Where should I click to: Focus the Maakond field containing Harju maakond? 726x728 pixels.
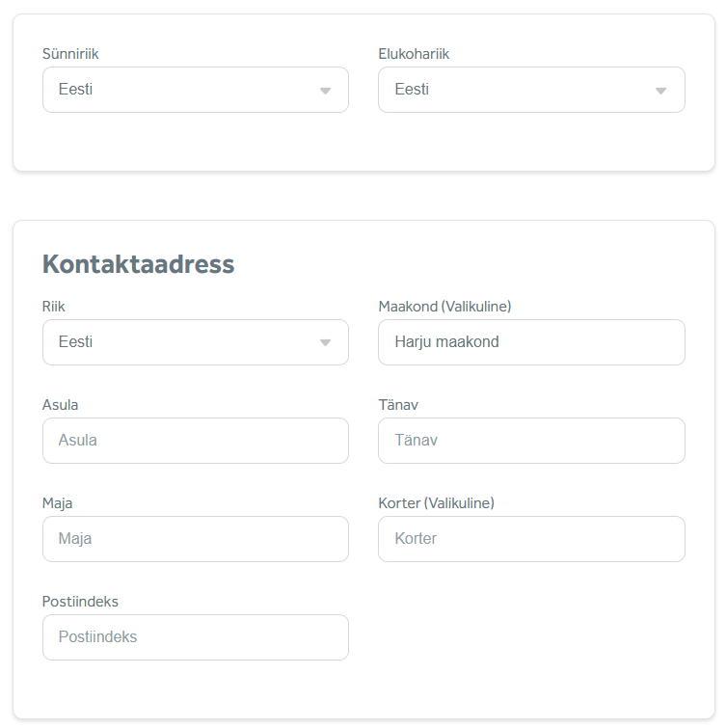(x=531, y=342)
